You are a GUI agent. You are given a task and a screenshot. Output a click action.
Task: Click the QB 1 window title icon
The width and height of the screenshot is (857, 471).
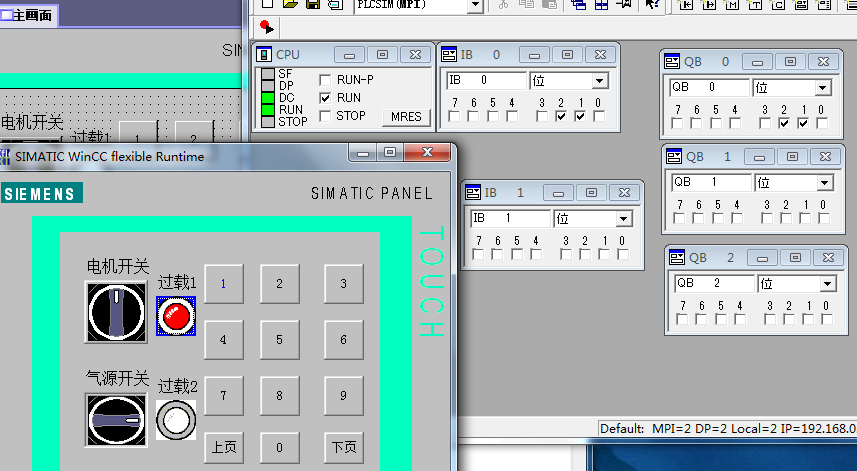[674, 157]
